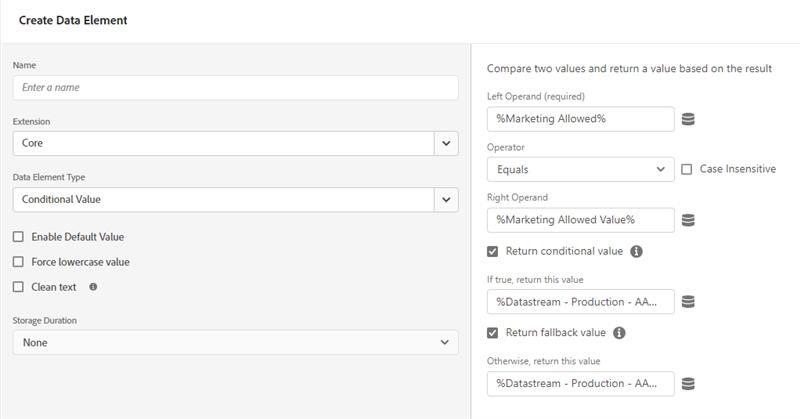Focus the Left Operand text field

click(x=581, y=119)
